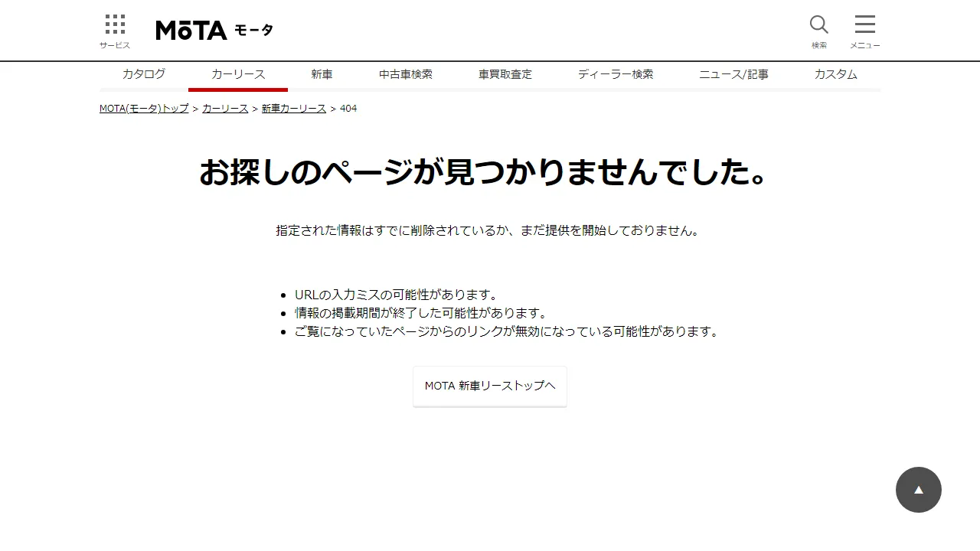Open the カーリース breadcrumb link
980x551 pixels.
(x=224, y=109)
